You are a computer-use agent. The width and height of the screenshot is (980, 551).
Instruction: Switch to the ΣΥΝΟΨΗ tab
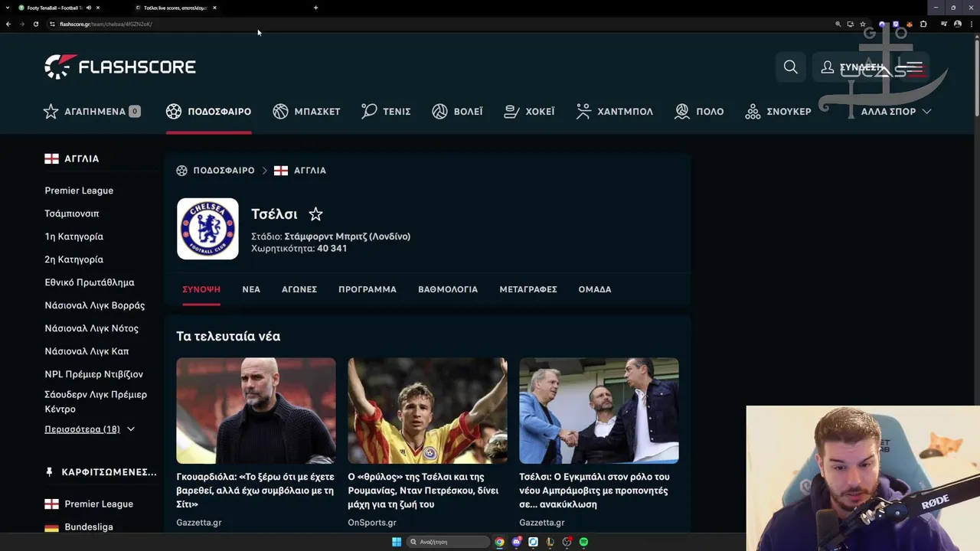(201, 289)
